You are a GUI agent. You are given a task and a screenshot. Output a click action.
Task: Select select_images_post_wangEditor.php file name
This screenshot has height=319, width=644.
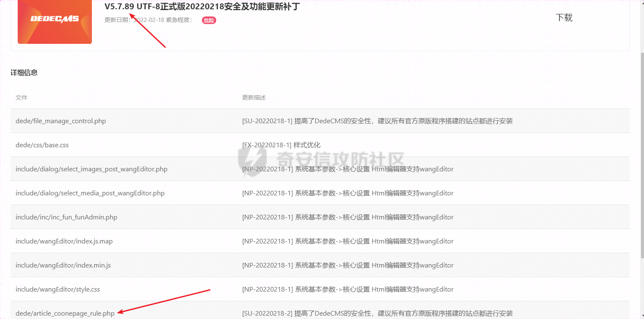coord(91,169)
